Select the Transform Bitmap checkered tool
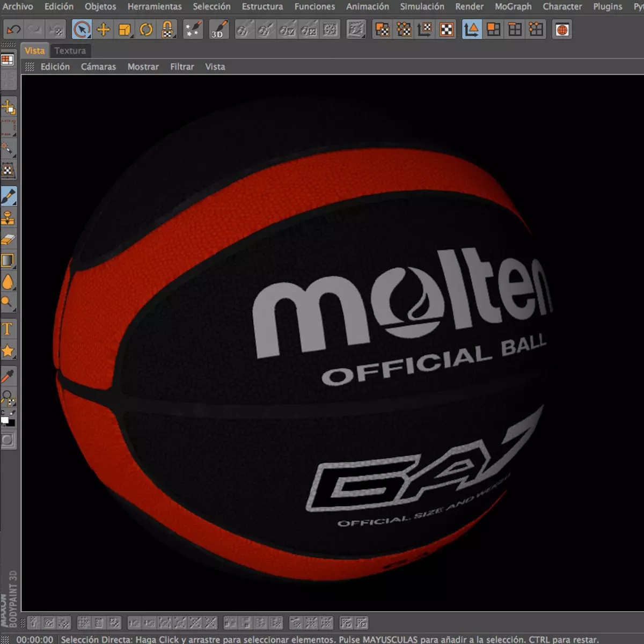 pos(8,171)
